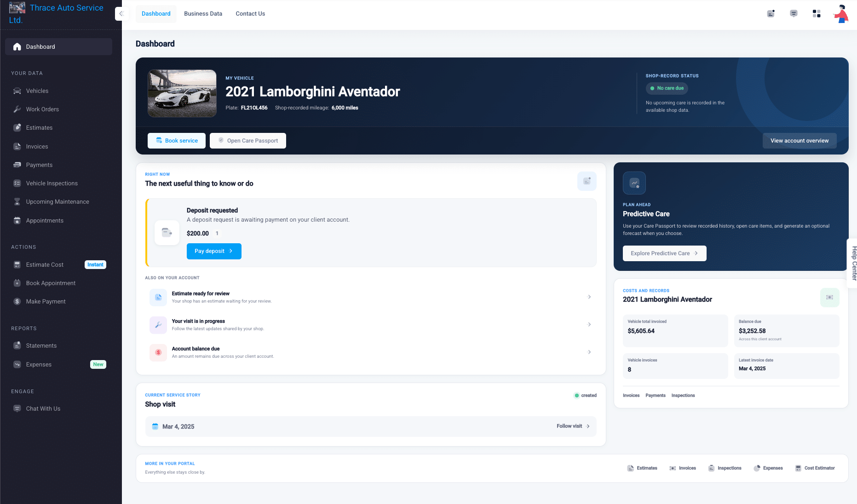Open Expenses in More in your portal
Viewport: 857px width, 504px height.
point(768,468)
